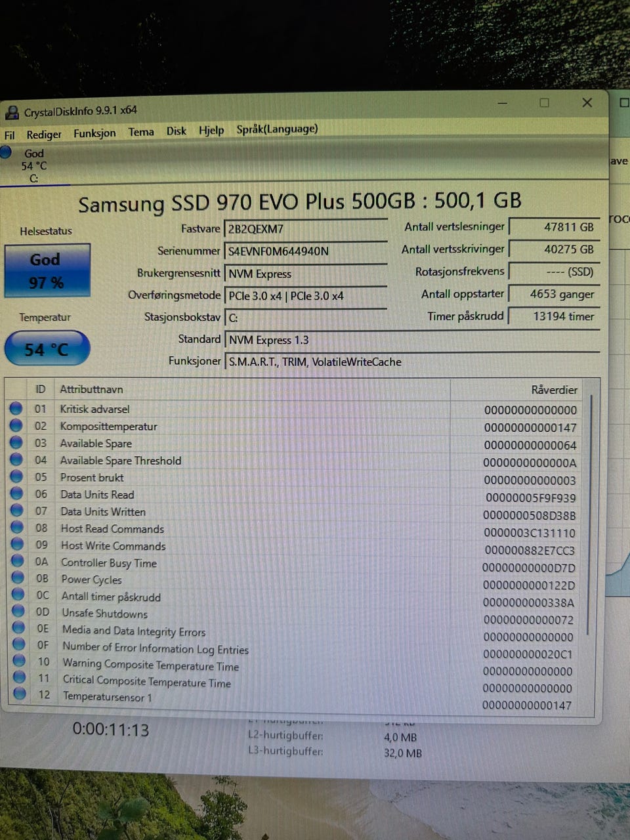
Task: Open the Rediger menu
Action: (x=44, y=135)
